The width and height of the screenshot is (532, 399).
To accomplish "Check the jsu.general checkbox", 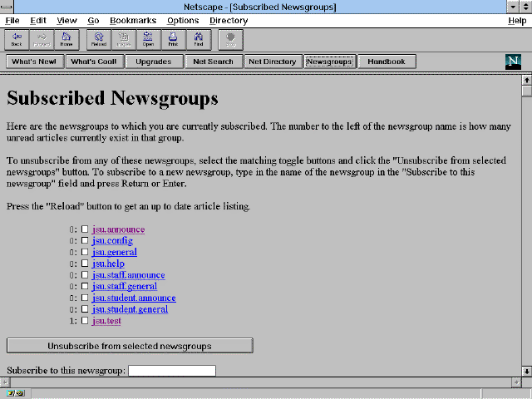I will [x=85, y=252].
